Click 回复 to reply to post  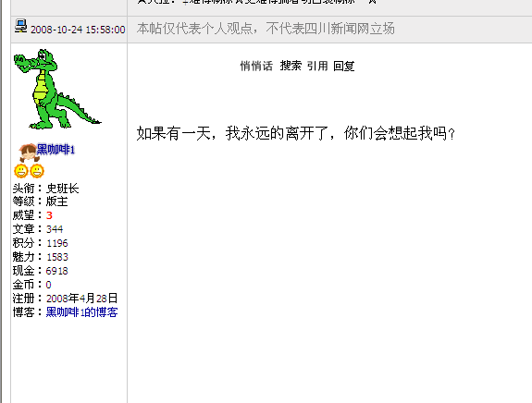(x=343, y=66)
